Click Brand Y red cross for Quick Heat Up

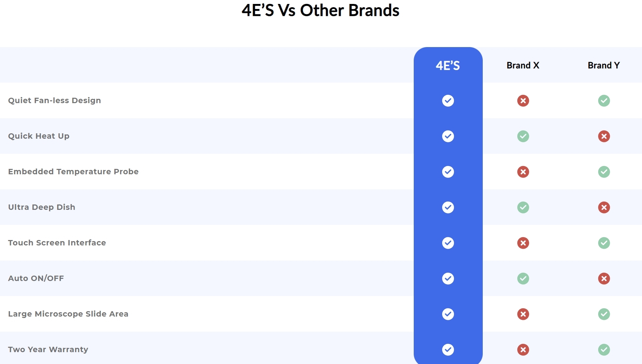(x=604, y=136)
